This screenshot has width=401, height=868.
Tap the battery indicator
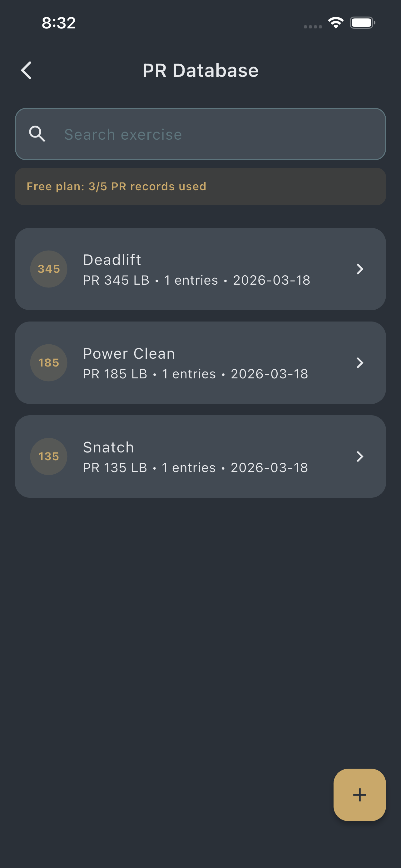point(363,22)
